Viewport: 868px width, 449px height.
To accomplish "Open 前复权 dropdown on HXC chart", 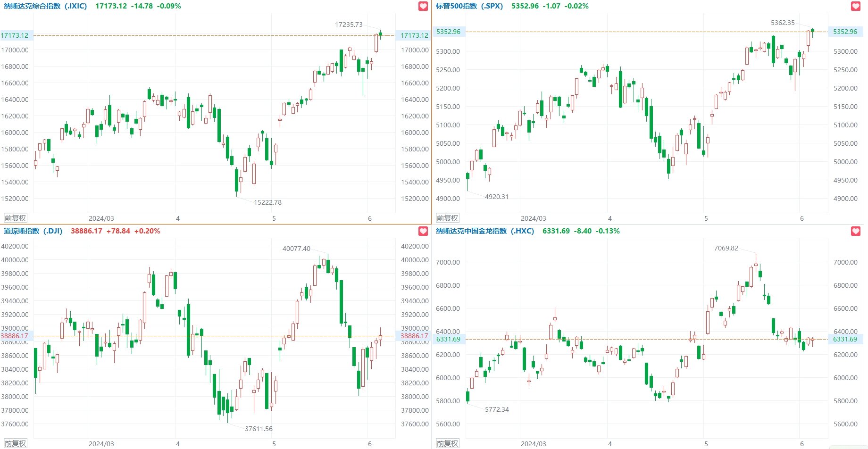I will pyautogui.click(x=447, y=443).
